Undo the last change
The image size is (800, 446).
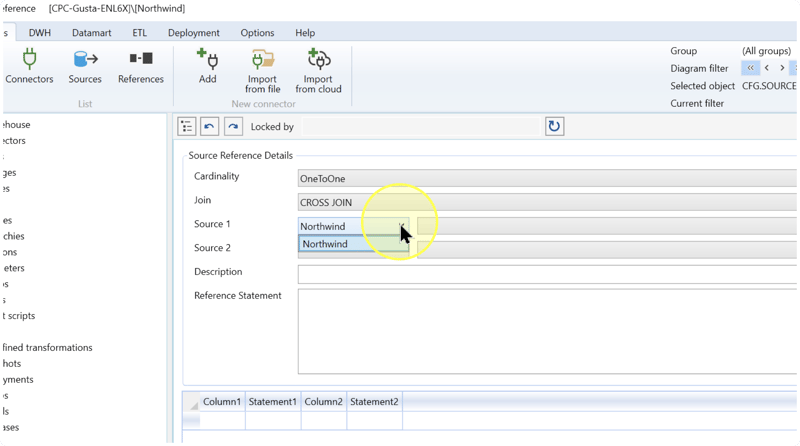209,127
